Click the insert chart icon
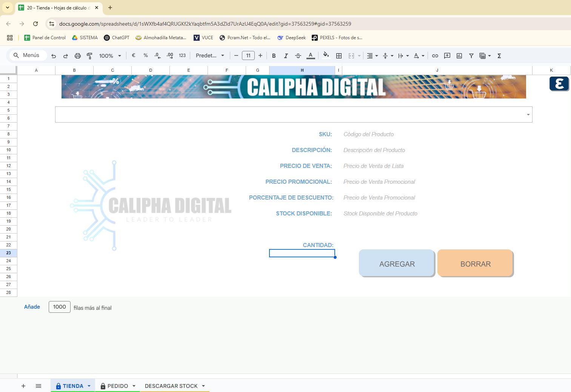 pyautogui.click(x=459, y=56)
